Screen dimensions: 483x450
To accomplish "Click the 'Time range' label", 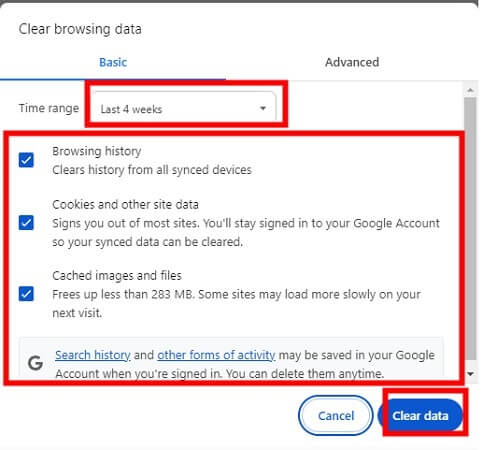I will 49,108.
